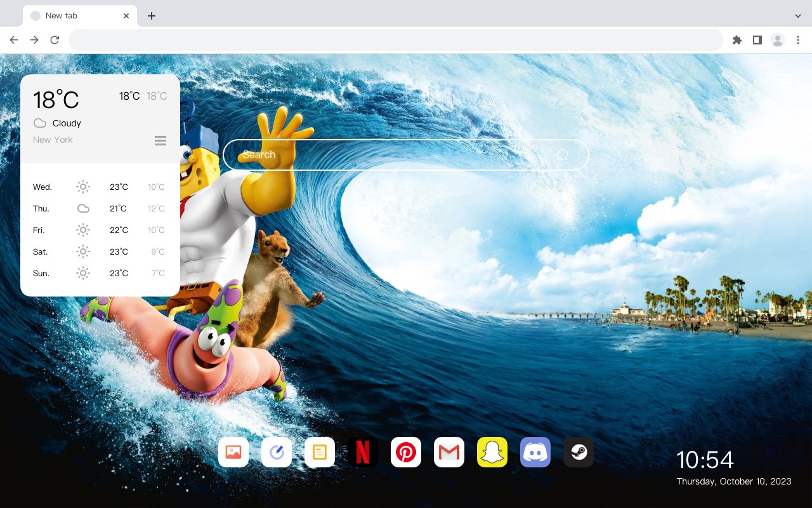Click the Sat. low temperature 9°C
This screenshot has width=812, height=508.
[x=158, y=251]
